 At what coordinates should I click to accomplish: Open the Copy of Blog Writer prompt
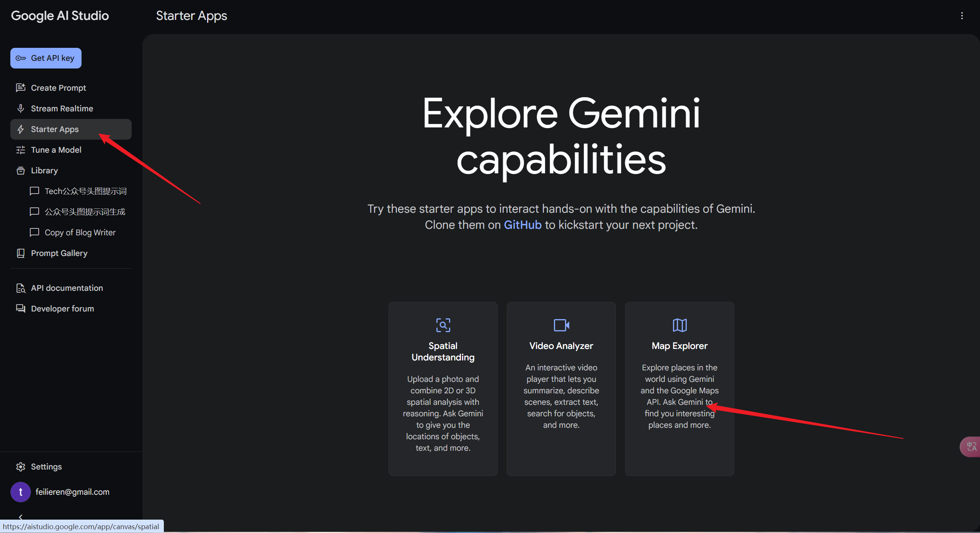[80, 233]
